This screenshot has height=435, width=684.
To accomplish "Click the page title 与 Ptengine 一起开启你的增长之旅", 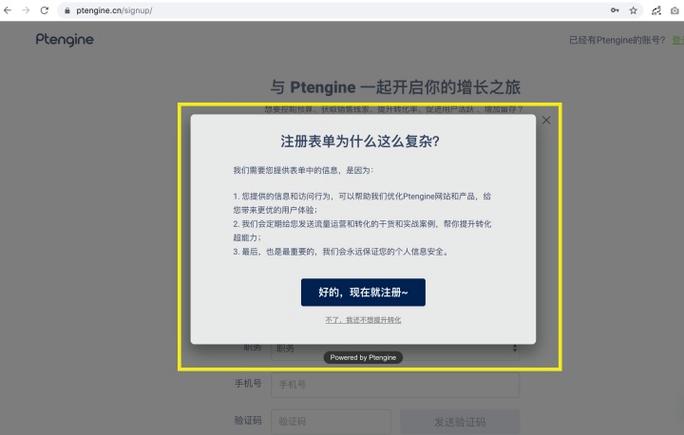I will [395, 87].
